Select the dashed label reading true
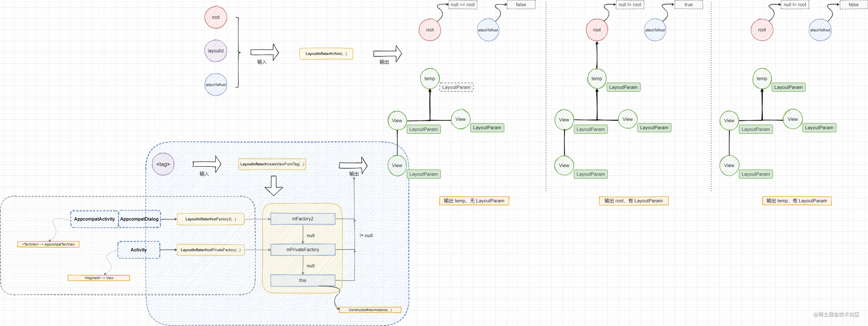 pos(688,5)
